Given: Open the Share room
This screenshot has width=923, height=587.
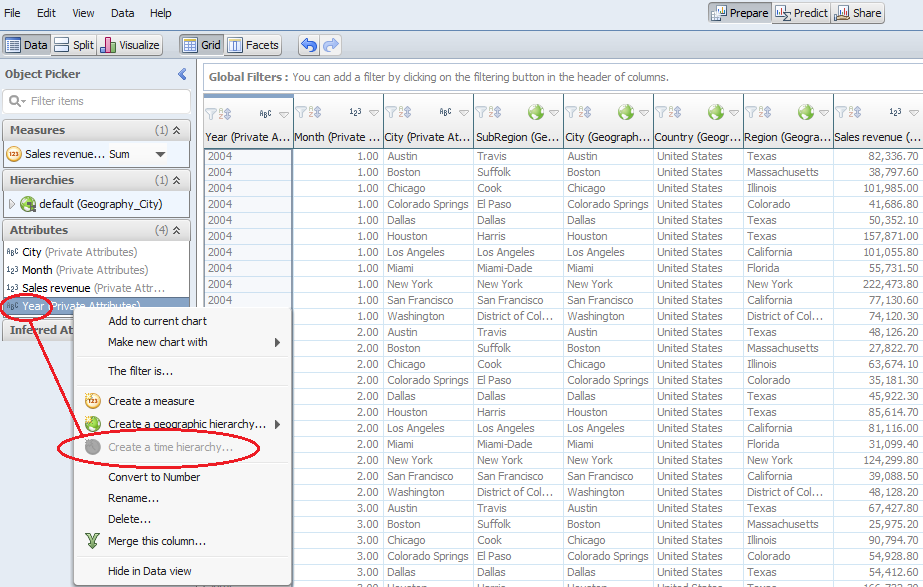Looking at the screenshot, I should (x=858, y=13).
